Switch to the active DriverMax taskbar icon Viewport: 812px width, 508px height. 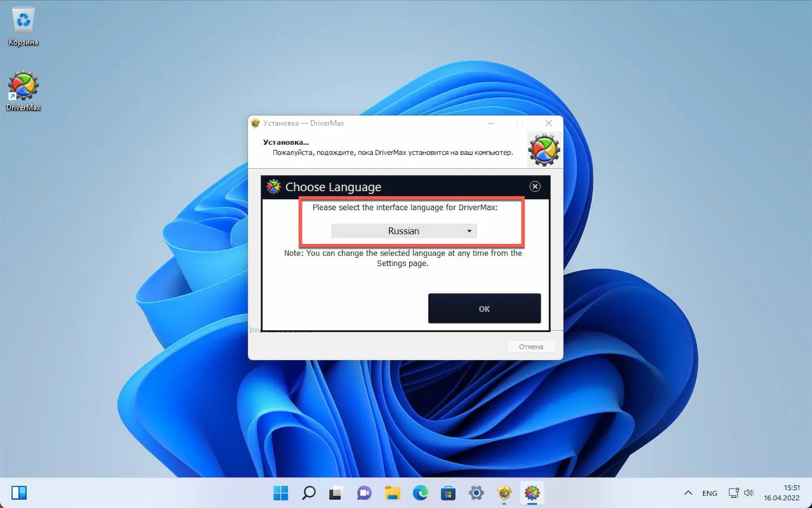532,493
